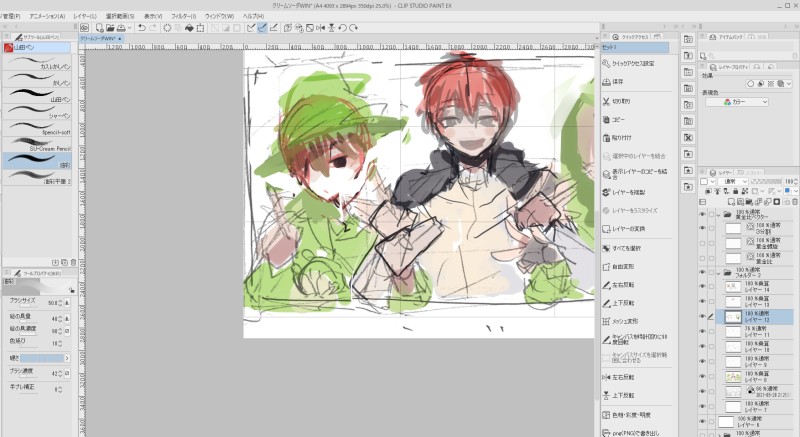
Task: Open the ヘルプ(H) menu
Action: pos(254,16)
